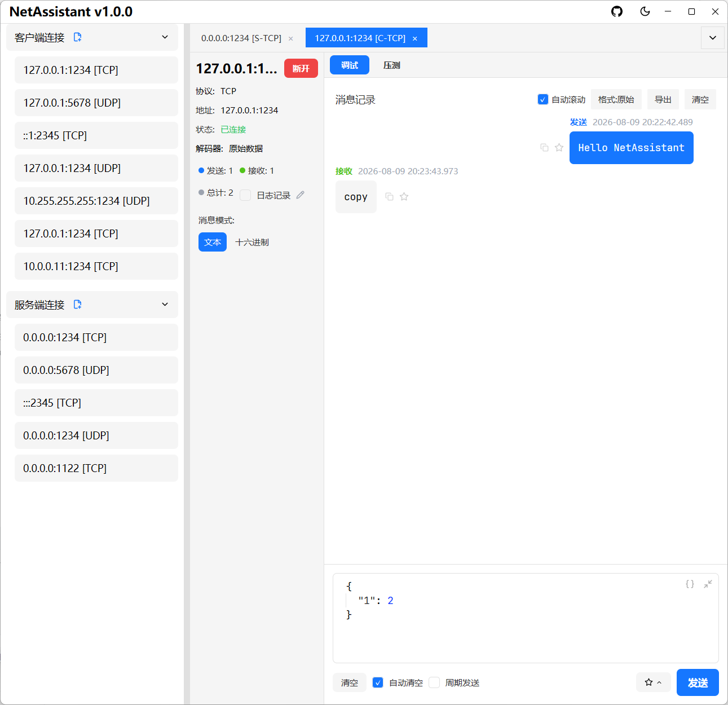Open server 0.0.0.0:5678 [UDP]
This screenshot has height=705, width=728.
[x=96, y=370]
